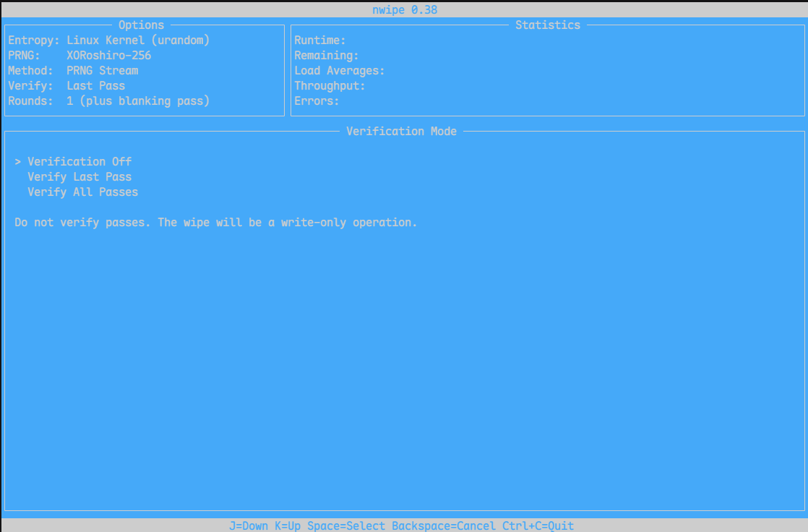Click the Verification Mode panel heading
The image size is (808, 532).
tap(401, 132)
